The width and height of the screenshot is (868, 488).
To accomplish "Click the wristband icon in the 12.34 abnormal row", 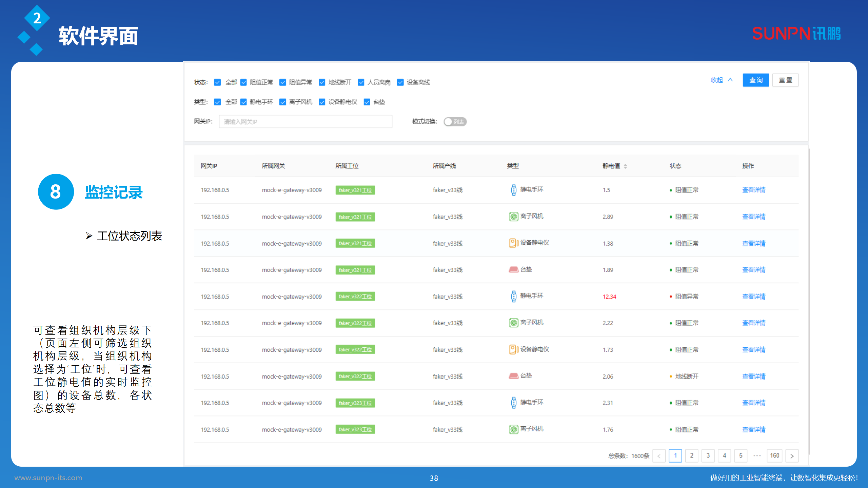I will point(514,296).
